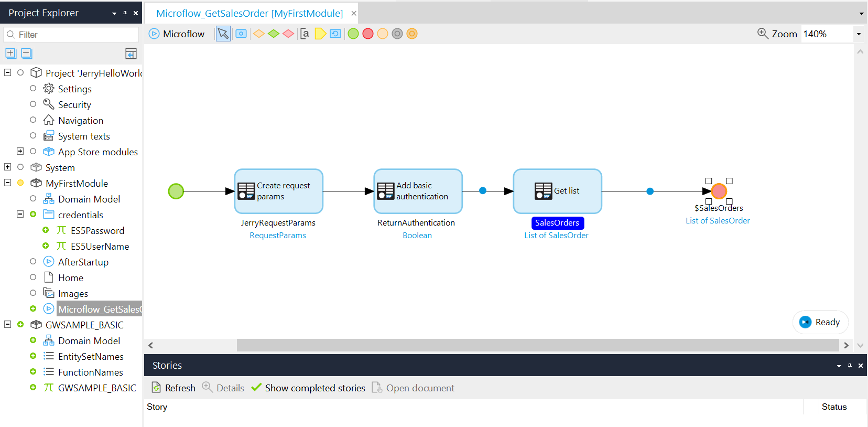Viewport: 868px width, 427px height.
Task: Choose the red End event tool in toolbar
Action: point(368,34)
